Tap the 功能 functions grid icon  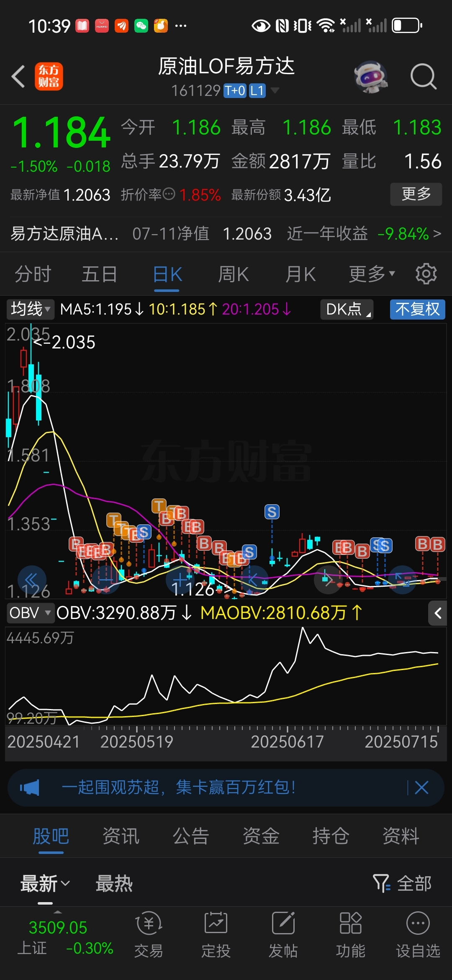coord(351,935)
